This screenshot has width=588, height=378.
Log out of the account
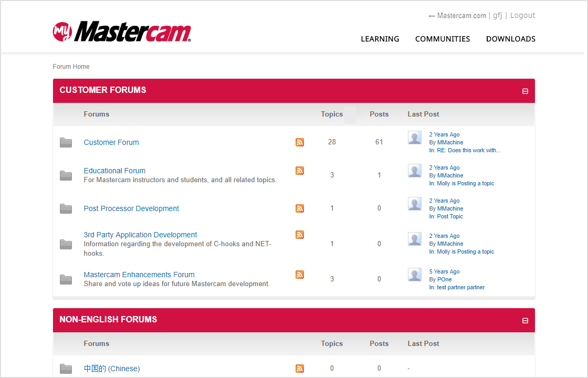tap(523, 16)
